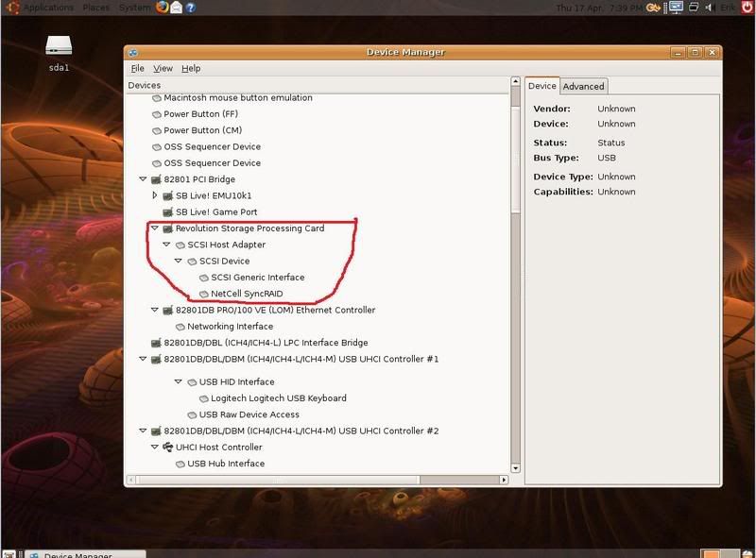Click the Device Manager taskbar button
The height and width of the screenshot is (558, 756).
point(85,554)
